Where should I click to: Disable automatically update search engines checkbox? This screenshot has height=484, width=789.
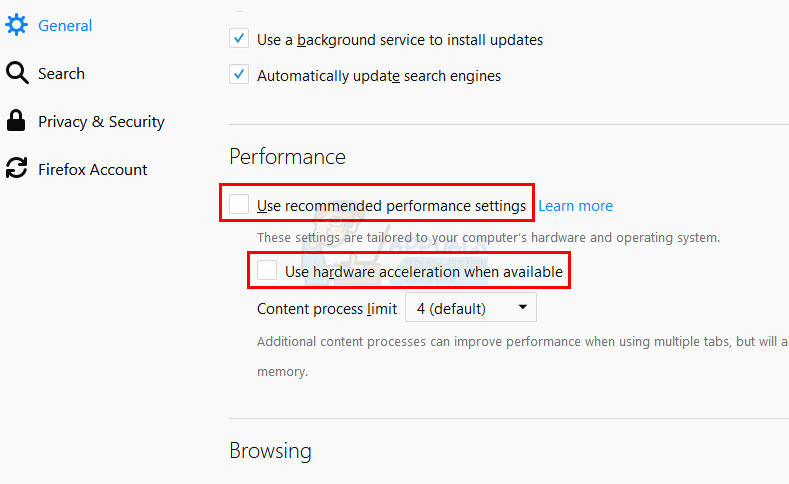239,75
